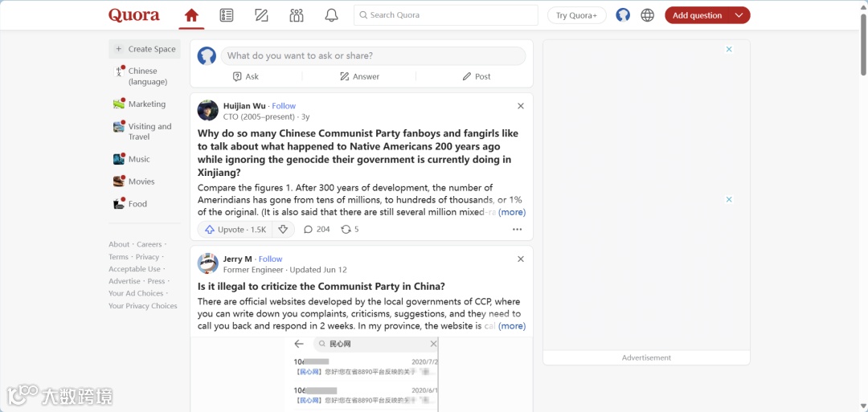
Task: Expand the Add question dropdown arrow
Action: point(739,15)
